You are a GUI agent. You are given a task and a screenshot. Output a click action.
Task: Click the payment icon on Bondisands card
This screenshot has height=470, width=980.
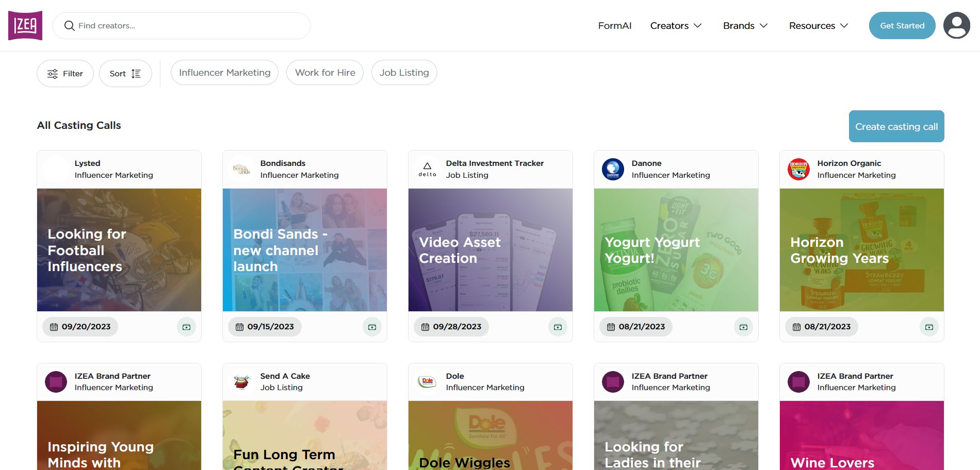pyautogui.click(x=372, y=327)
